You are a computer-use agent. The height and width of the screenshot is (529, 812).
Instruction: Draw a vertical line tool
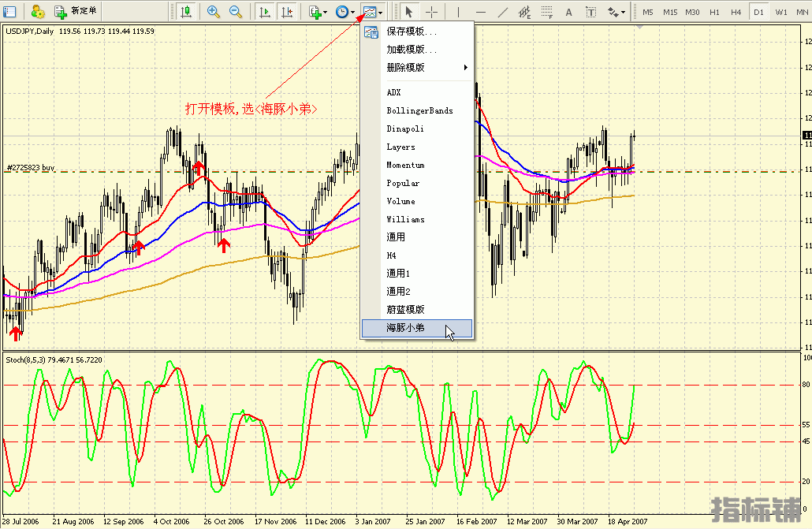(x=458, y=12)
